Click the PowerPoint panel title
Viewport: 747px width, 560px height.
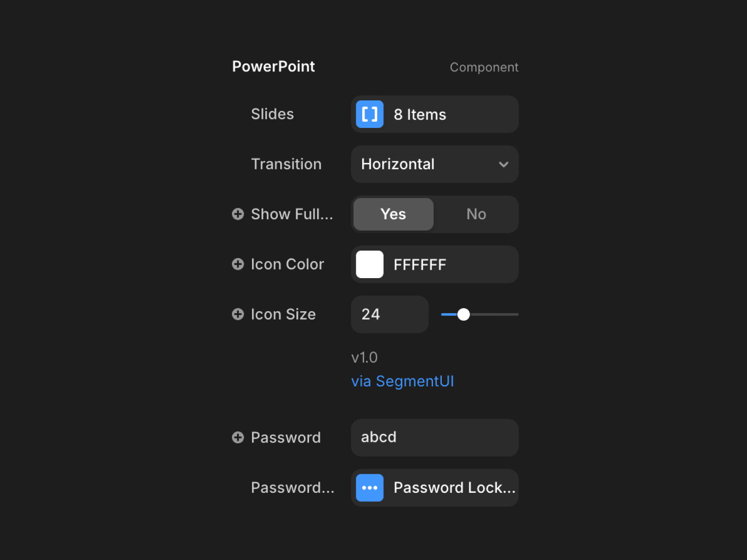point(274,67)
